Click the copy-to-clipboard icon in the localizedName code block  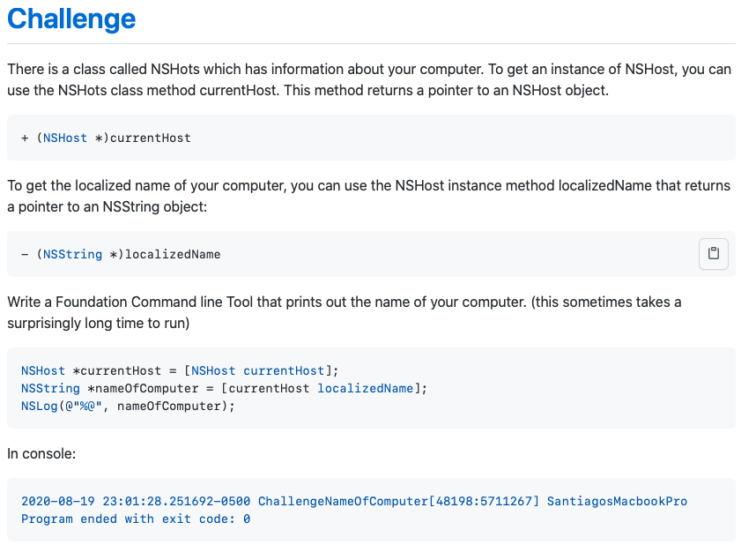pos(713,253)
